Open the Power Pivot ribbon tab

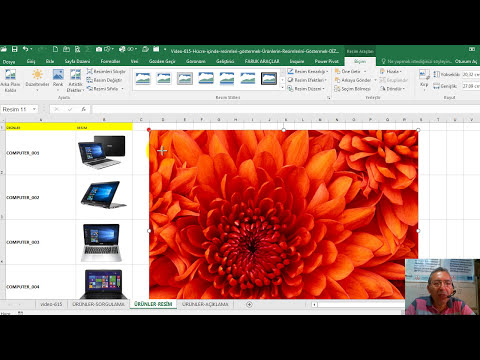pyautogui.click(x=326, y=61)
